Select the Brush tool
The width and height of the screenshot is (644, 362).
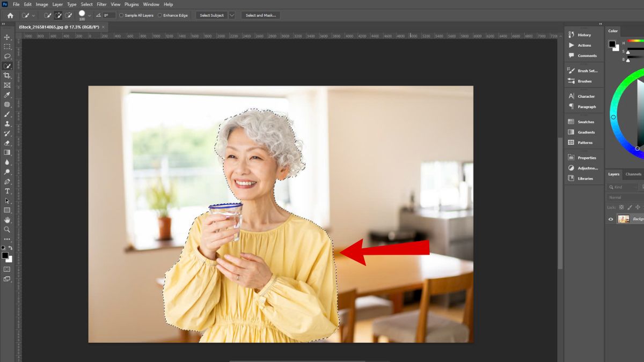pos(7,114)
